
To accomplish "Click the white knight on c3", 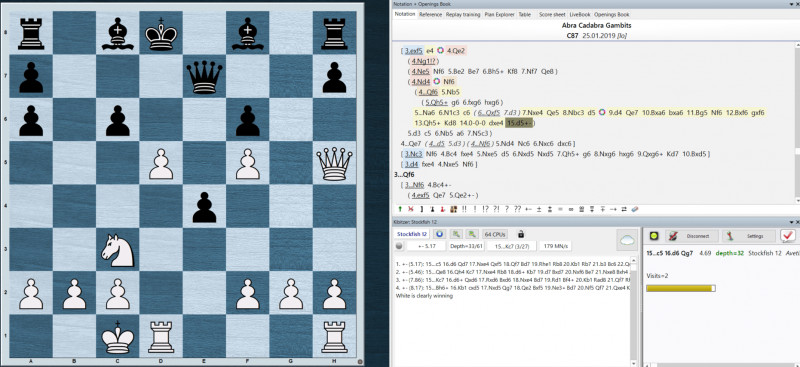I will (x=117, y=251).
